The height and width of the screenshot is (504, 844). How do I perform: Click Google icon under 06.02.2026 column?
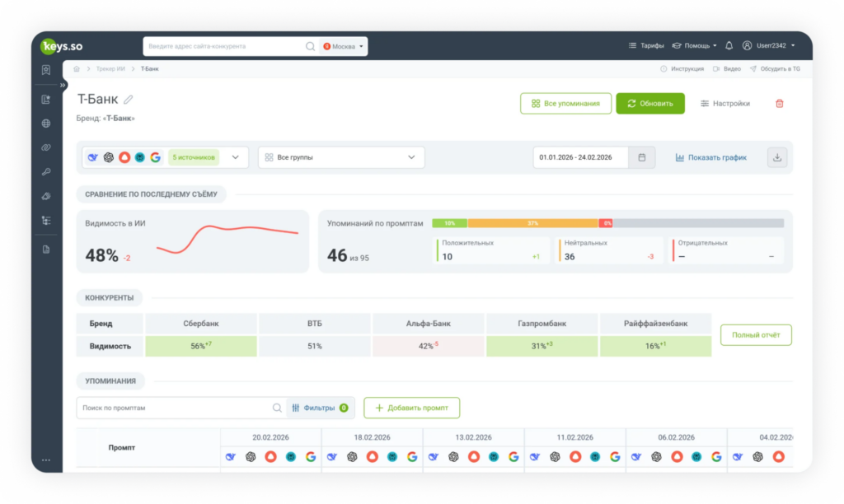tap(716, 457)
